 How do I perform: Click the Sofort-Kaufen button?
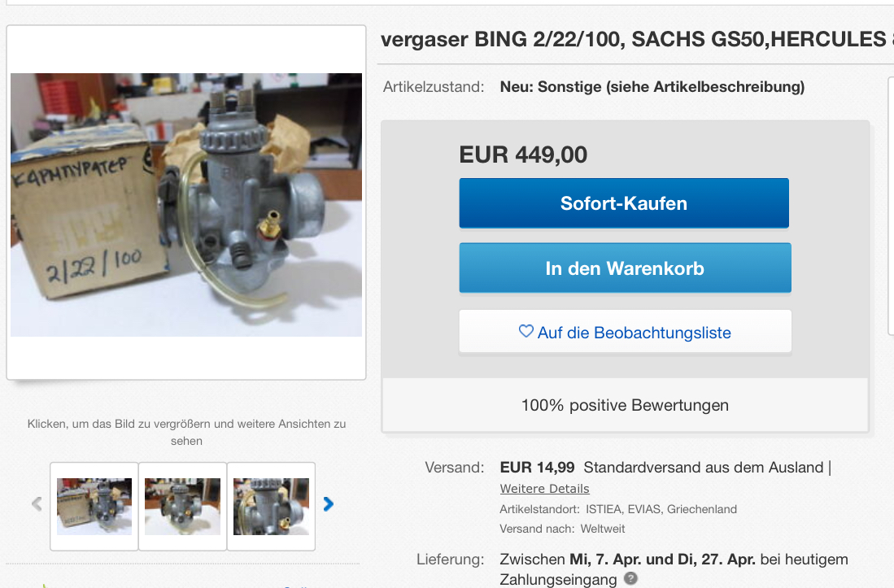(x=624, y=203)
